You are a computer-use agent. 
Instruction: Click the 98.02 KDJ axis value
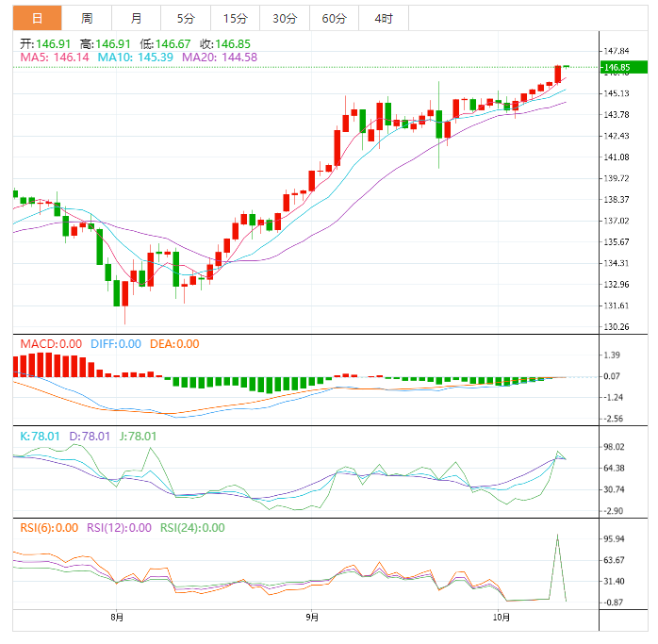(614, 447)
